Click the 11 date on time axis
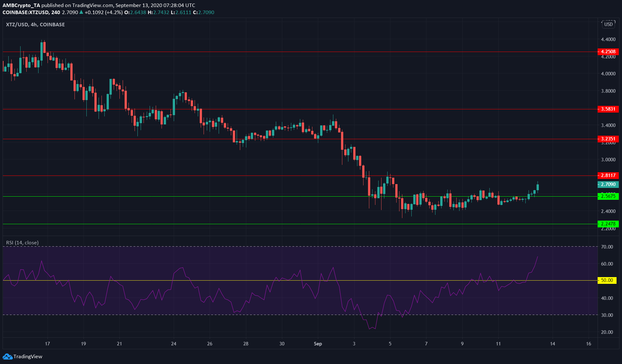The height and width of the screenshot is (364, 622). click(498, 344)
